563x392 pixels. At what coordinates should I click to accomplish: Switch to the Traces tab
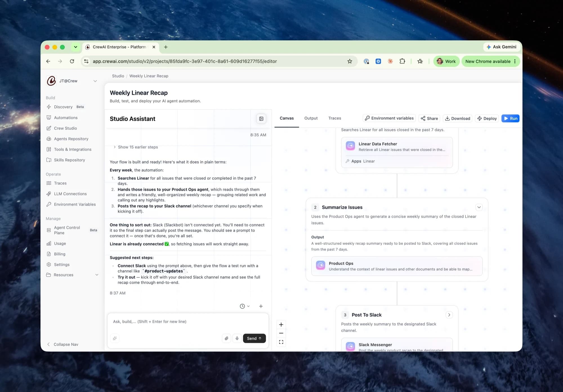tap(335, 118)
